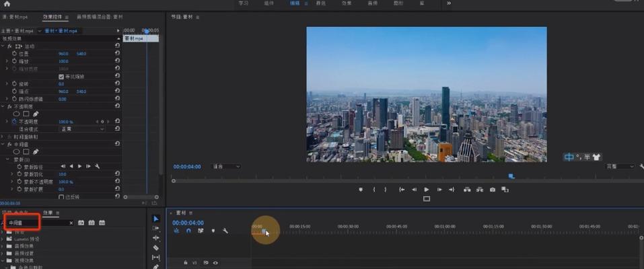Track mask forward one frame on 蒙版路径
Screen dimensions: 644x269
[88, 166]
